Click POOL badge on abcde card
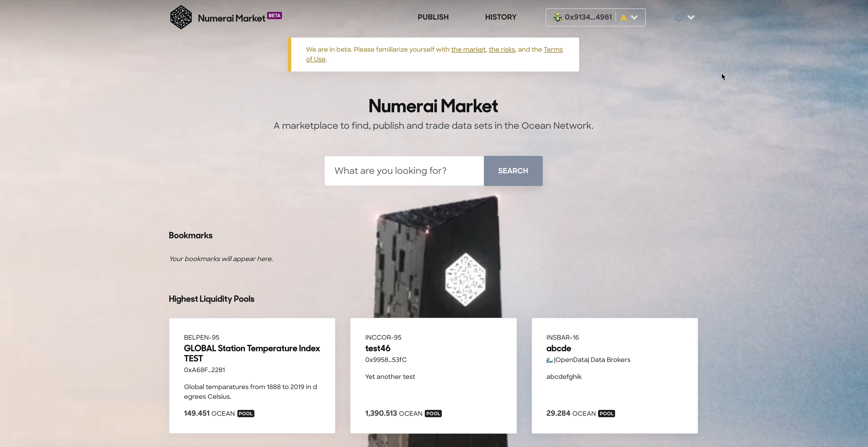Image resolution: width=868 pixels, height=447 pixels. (x=606, y=413)
